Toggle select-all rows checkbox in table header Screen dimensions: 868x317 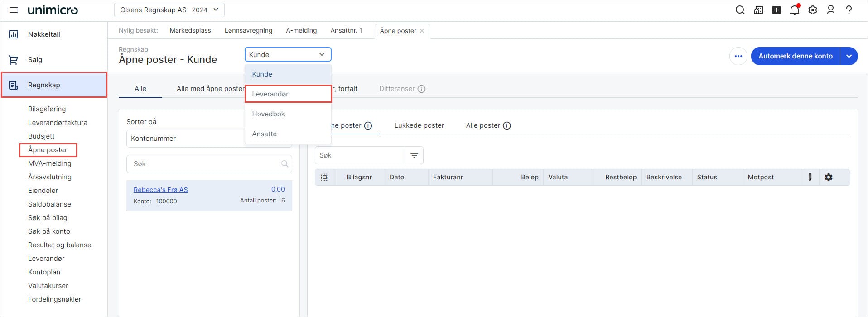click(x=325, y=177)
